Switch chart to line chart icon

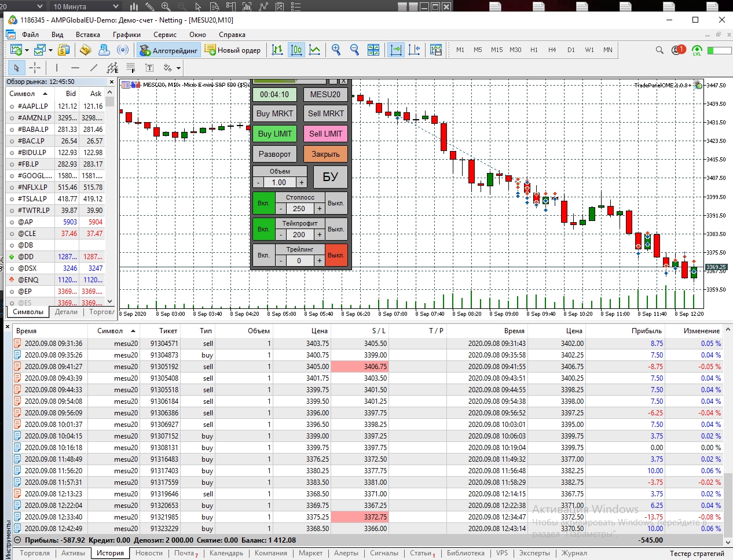pos(314,50)
